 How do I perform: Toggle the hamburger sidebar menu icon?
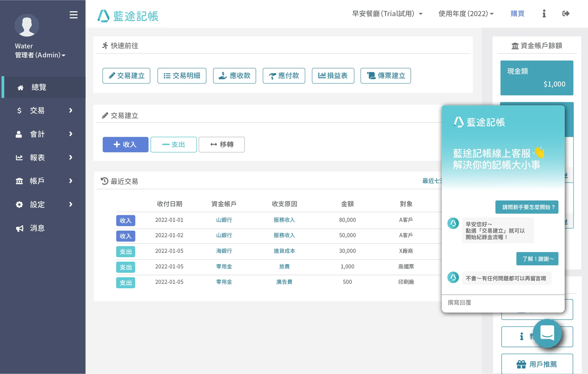point(73,15)
